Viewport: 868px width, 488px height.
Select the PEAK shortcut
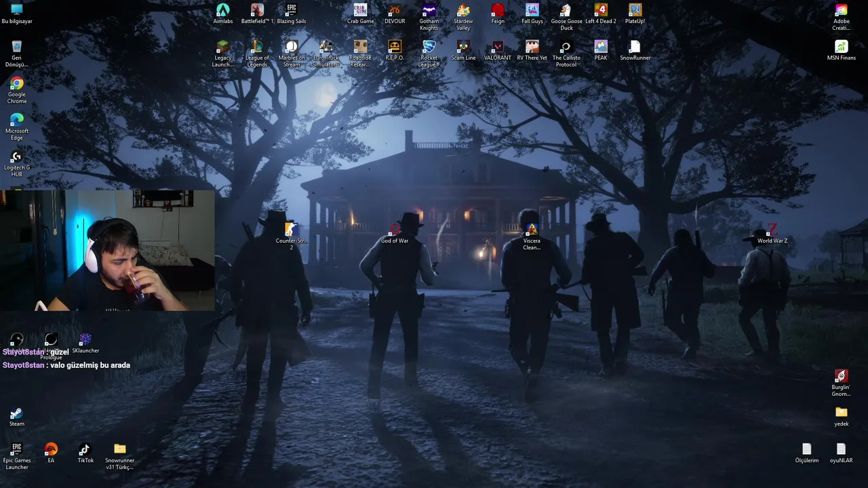coord(601,50)
